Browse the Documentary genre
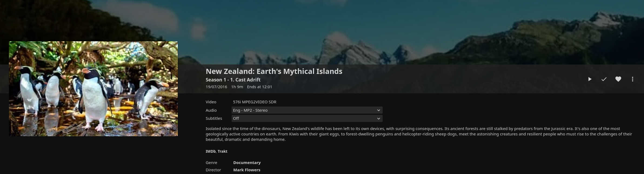Screen dimensions: 644x174 click(x=247, y=162)
